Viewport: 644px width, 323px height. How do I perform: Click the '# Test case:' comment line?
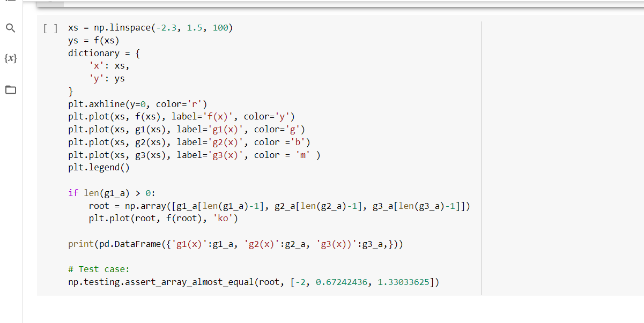point(97,269)
